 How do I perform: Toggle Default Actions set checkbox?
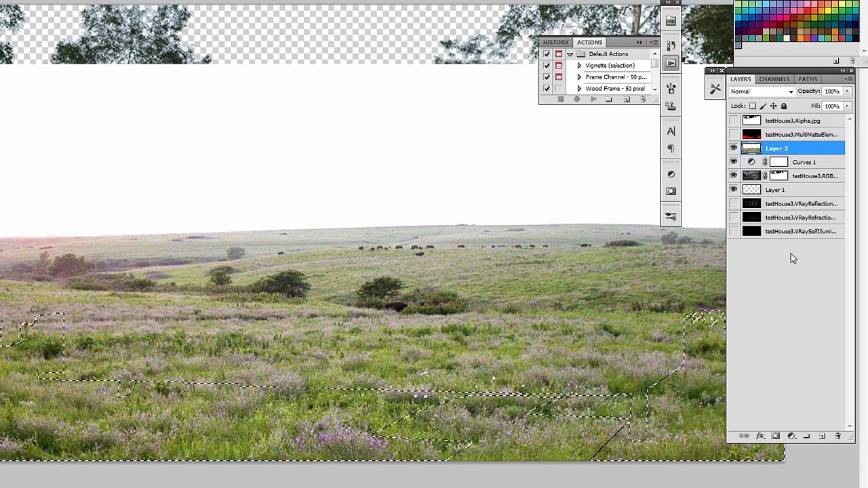pyautogui.click(x=547, y=54)
